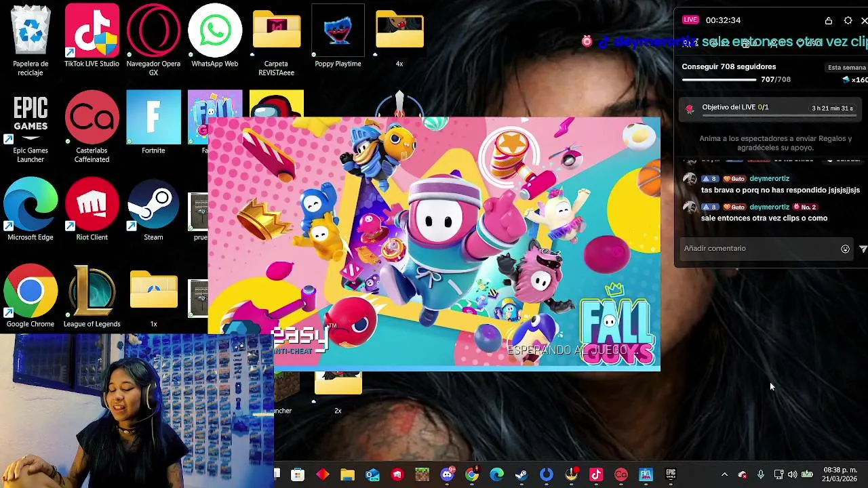Viewport: 868px width, 488px height.
Task: Select the Fortnite desktop icon
Action: point(153,122)
